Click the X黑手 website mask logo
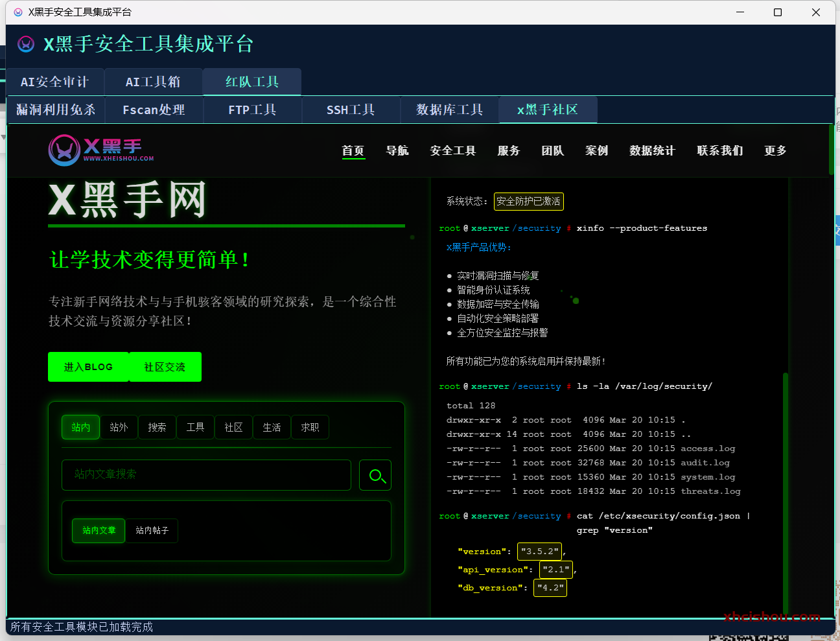The width and height of the screenshot is (840, 641). (64, 150)
